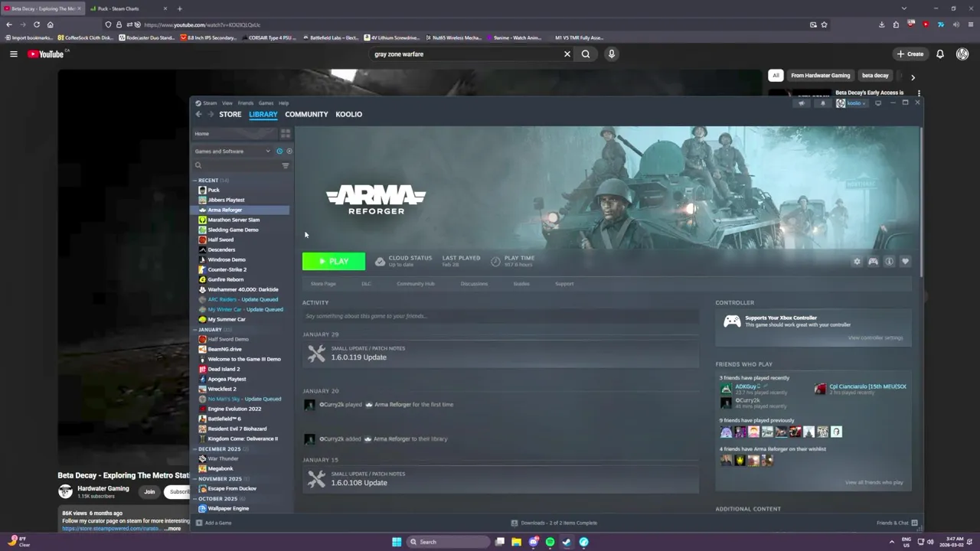Select the 'From Hardwater Gaming' chip on YouTube

(820, 75)
